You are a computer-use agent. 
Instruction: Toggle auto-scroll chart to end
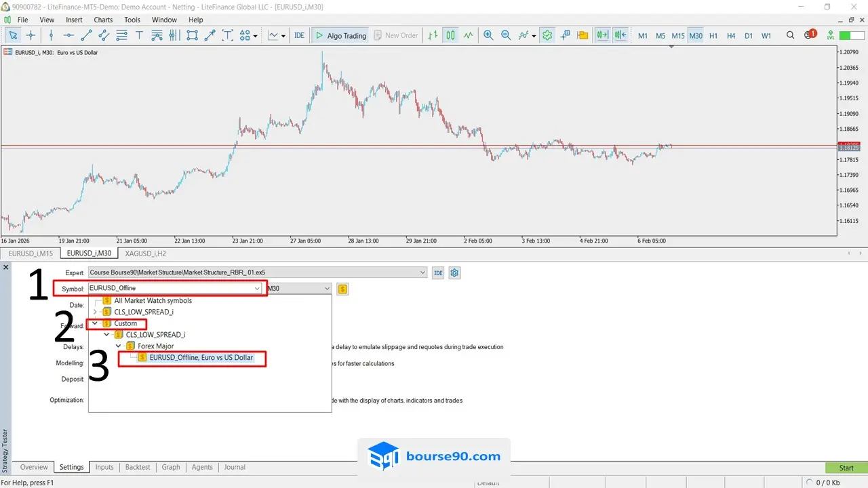(602, 35)
